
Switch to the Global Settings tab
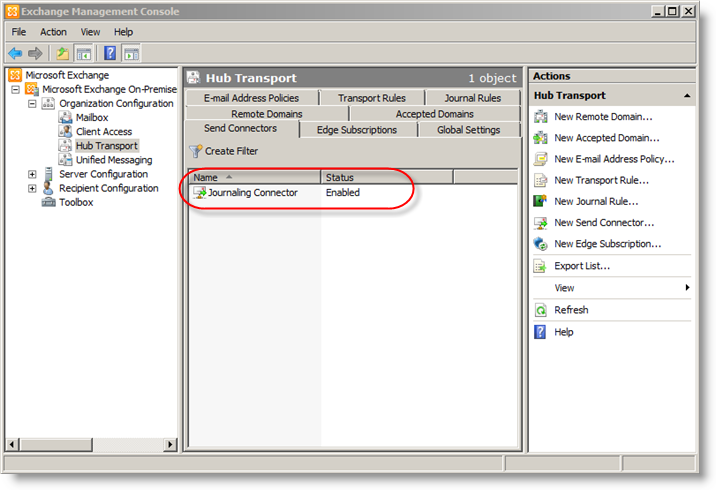click(469, 130)
